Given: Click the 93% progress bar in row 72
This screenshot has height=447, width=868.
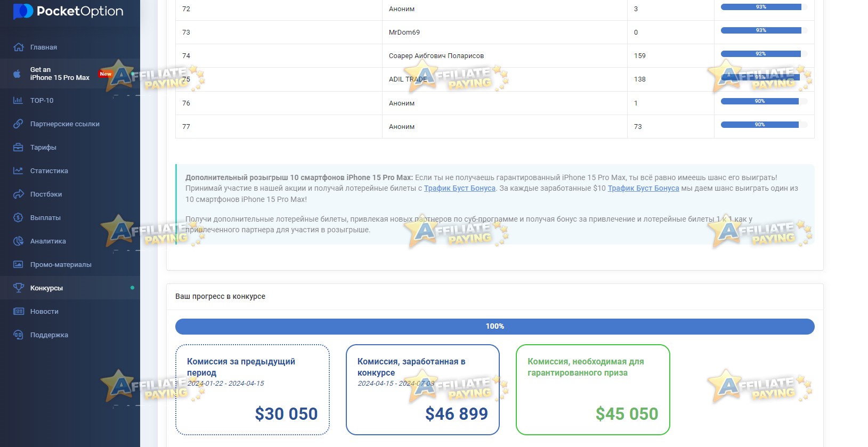Looking at the screenshot, I should 764,7.
